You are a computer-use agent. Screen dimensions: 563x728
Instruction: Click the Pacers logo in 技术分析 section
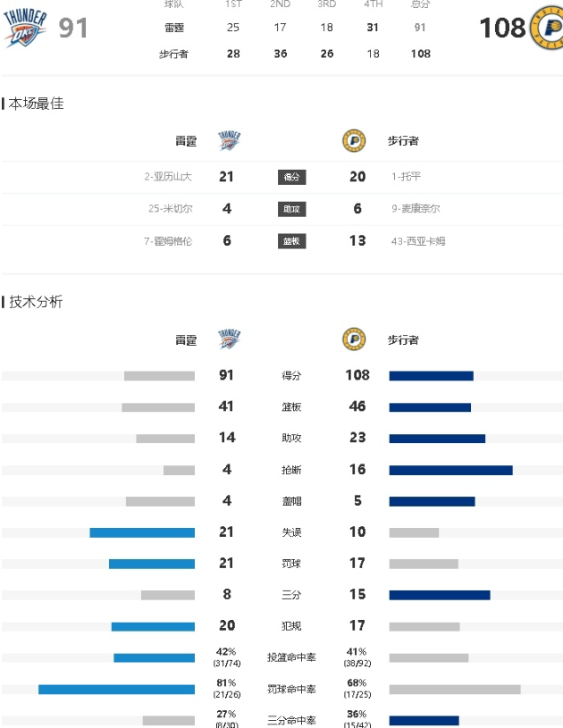pos(354,339)
